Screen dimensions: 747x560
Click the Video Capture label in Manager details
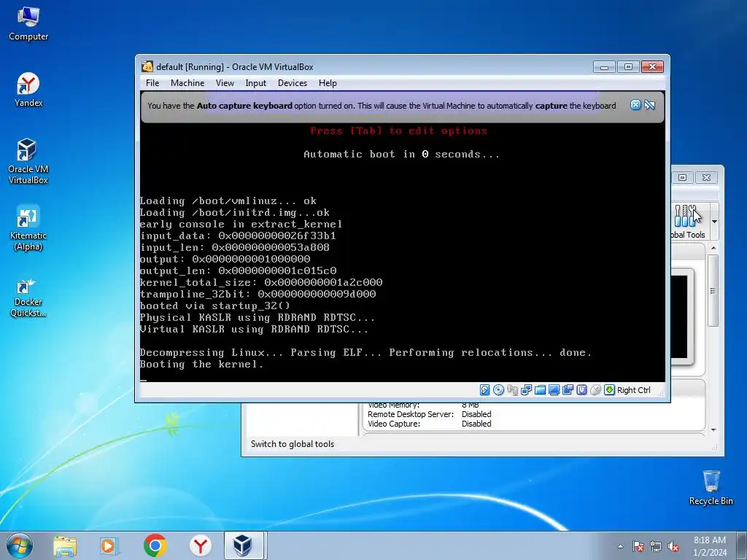[394, 424]
